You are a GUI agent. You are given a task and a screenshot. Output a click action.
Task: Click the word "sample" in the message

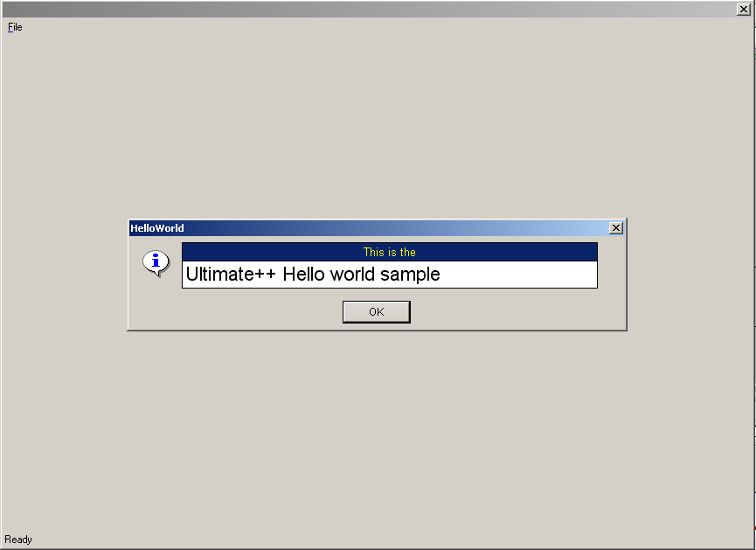[x=410, y=275]
